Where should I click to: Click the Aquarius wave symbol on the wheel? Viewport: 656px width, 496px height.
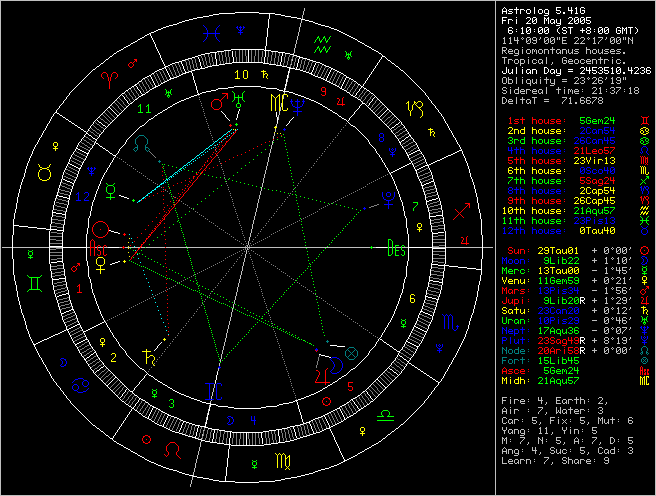(322, 43)
